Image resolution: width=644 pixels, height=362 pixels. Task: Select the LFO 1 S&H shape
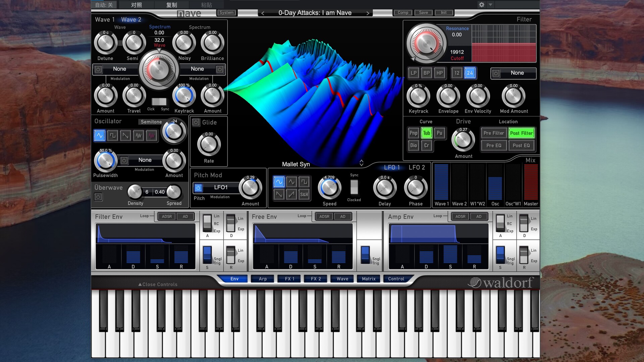point(304,194)
